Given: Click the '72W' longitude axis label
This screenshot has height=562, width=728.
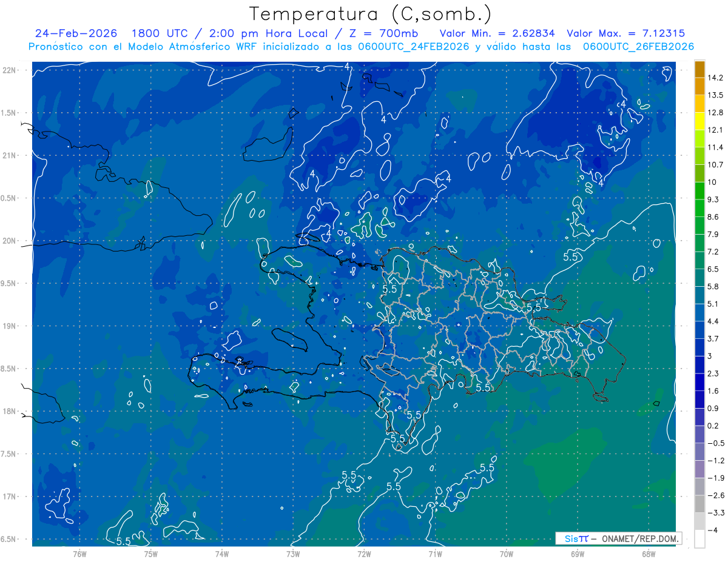Looking at the screenshot, I should (x=364, y=554).
